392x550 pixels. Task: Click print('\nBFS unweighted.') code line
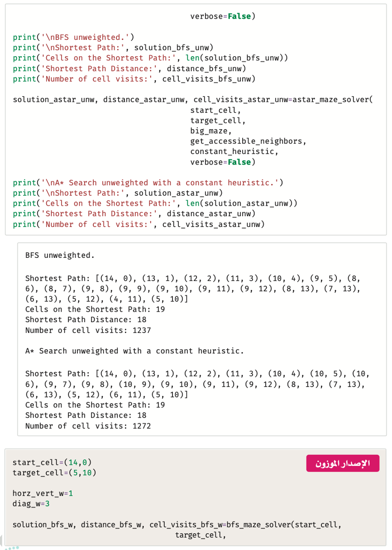pos(73,37)
